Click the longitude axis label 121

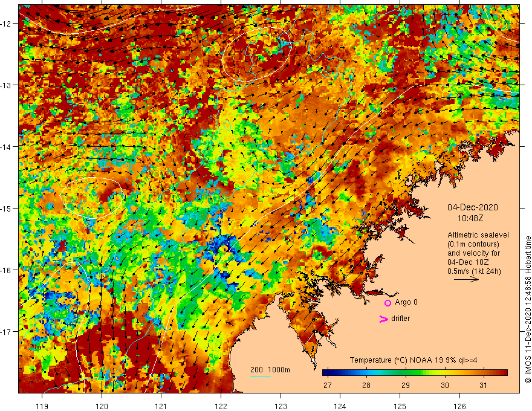[x=161, y=406]
